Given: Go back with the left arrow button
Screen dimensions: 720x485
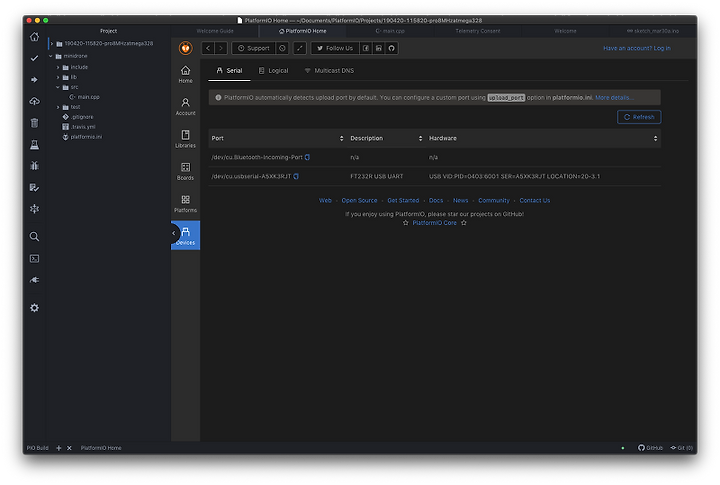Looking at the screenshot, I should coord(208,48).
